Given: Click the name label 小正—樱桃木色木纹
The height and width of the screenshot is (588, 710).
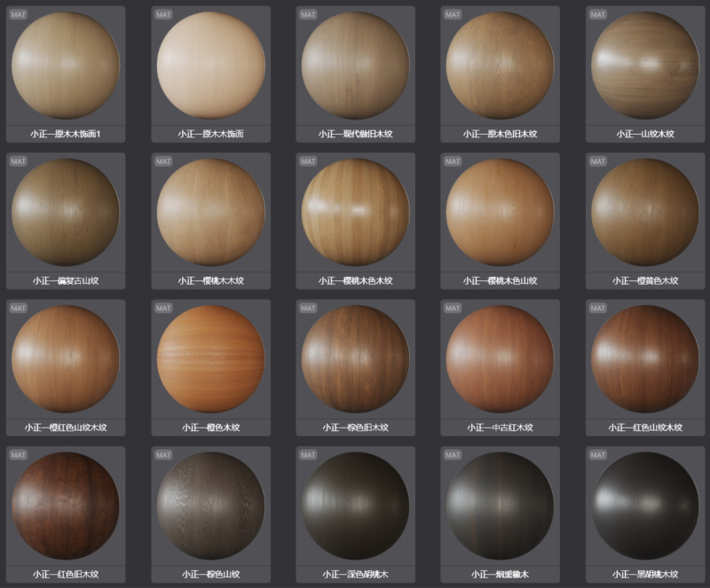Looking at the screenshot, I should [x=356, y=280].
